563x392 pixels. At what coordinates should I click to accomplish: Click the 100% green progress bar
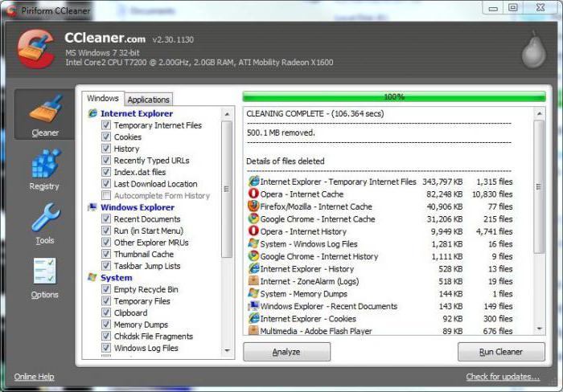click(x=394, y=96)
